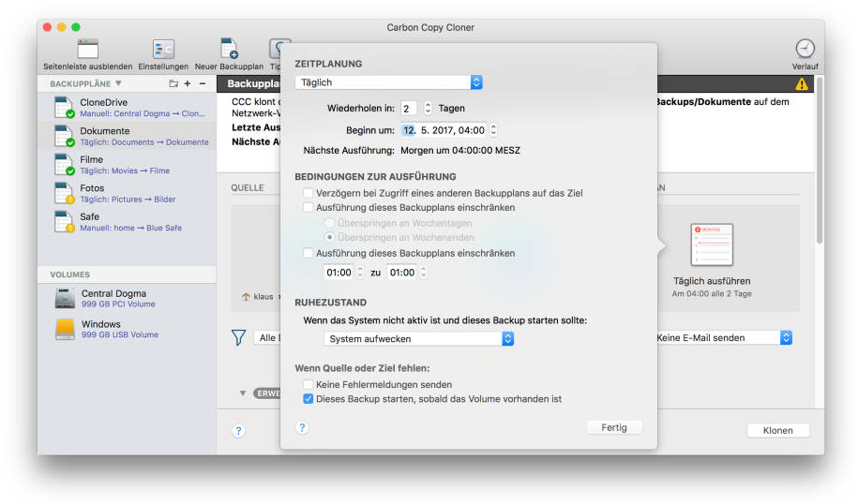The height and width of the screenshot is (504, 858).
Task: Click the Seitenleiste ausblenden toolbar icon
Action: [87, 50]
